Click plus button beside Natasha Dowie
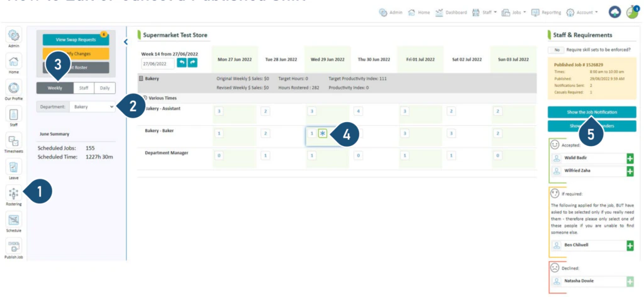The width and height of the screenshot is (644, 297). tap(630, 281)
